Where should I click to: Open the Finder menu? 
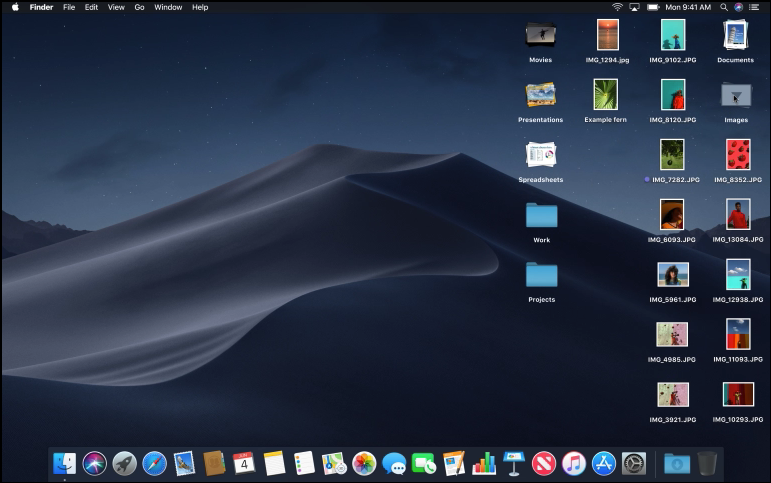[41, 7]
